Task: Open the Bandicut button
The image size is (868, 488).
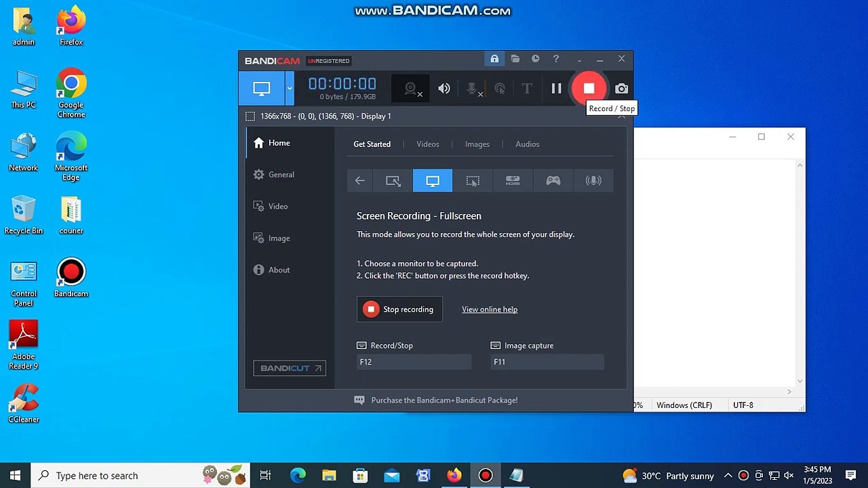Action: tap(290, 368)
